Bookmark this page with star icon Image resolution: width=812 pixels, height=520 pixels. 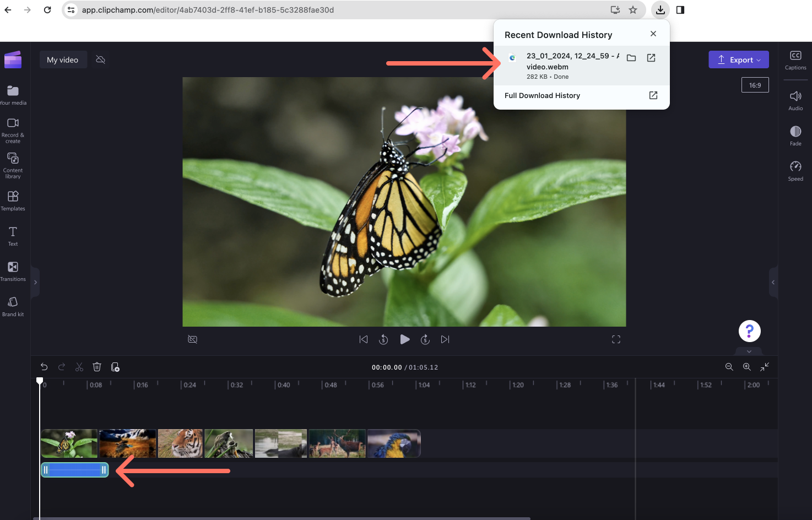click(x=633, y=10)
